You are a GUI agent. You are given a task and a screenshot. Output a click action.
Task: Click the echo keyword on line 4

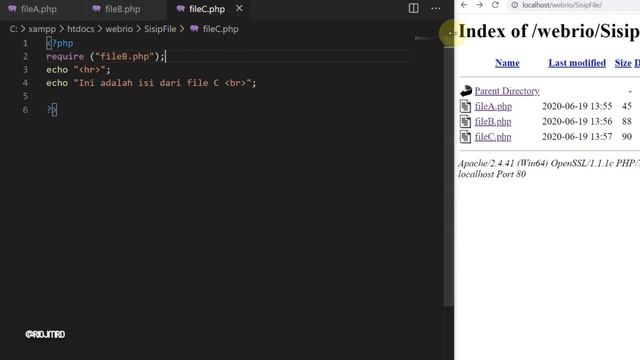coord(57,83)
